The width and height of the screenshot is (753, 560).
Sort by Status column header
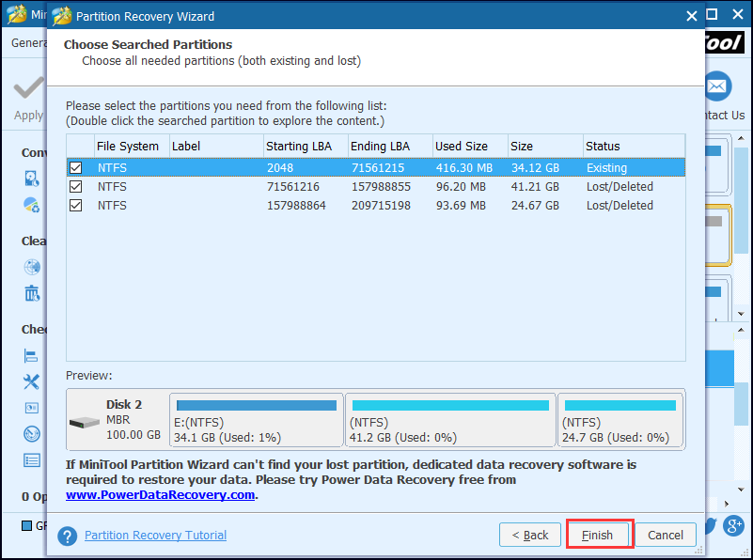634,146
